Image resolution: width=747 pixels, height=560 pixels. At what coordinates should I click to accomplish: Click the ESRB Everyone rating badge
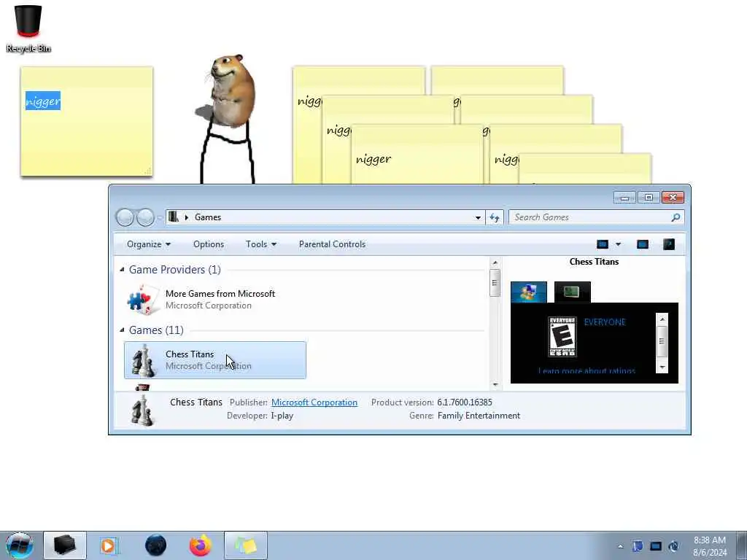[562, 336]
